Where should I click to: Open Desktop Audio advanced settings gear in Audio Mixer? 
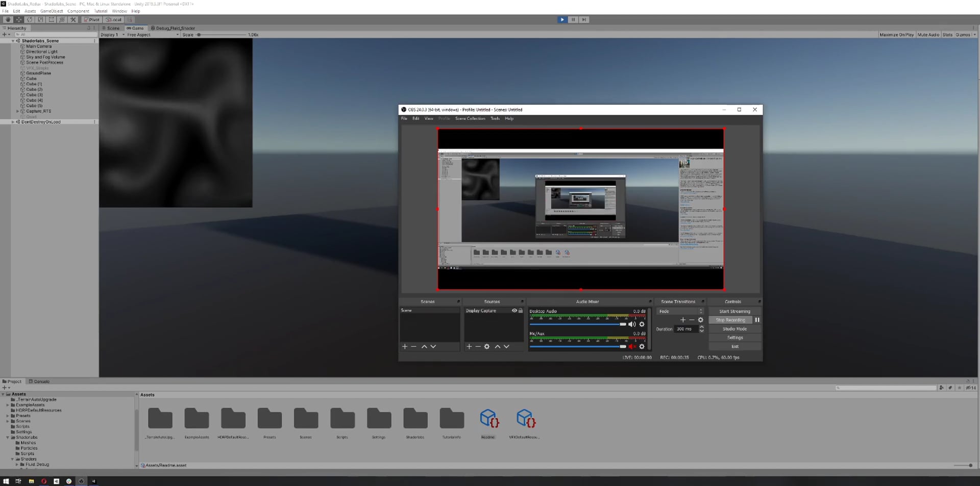[642, 324]
